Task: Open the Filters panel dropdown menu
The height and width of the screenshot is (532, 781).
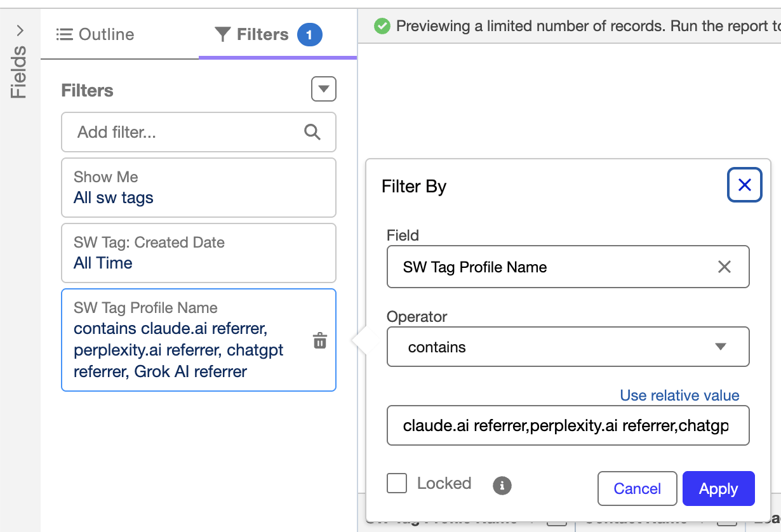Action: click(x=323, y=90)
